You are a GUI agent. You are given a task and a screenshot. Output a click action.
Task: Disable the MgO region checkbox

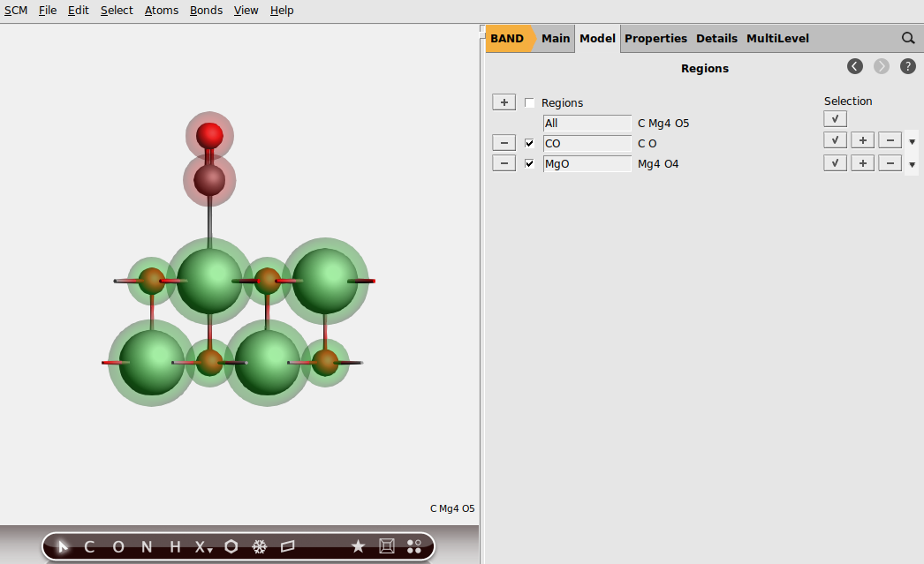pyautogui.click(x=528, y=163)
